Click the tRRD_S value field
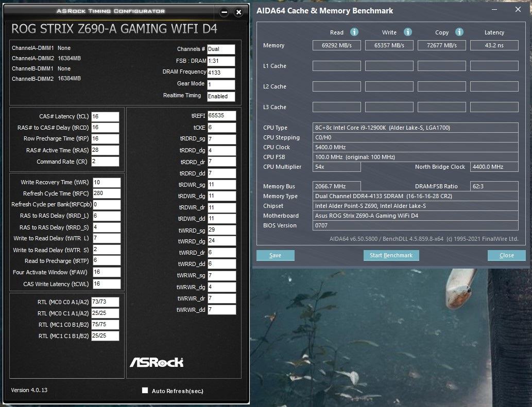 (107, 227)
